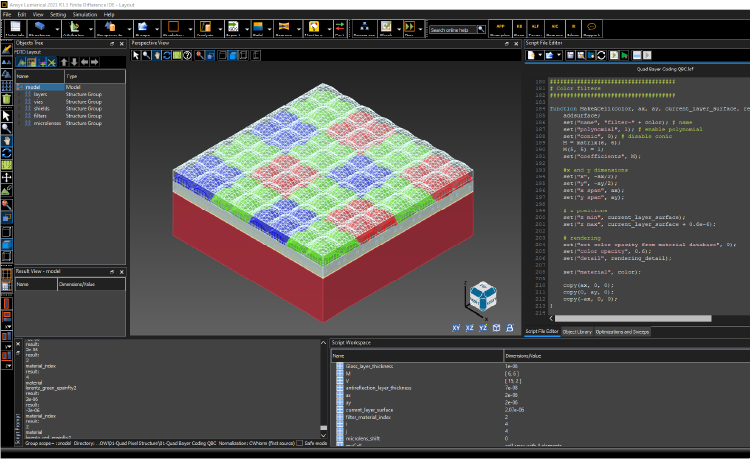Click the Import icon in main toolbar
This screenshot has height=459, width=750.
click(233, 28)
